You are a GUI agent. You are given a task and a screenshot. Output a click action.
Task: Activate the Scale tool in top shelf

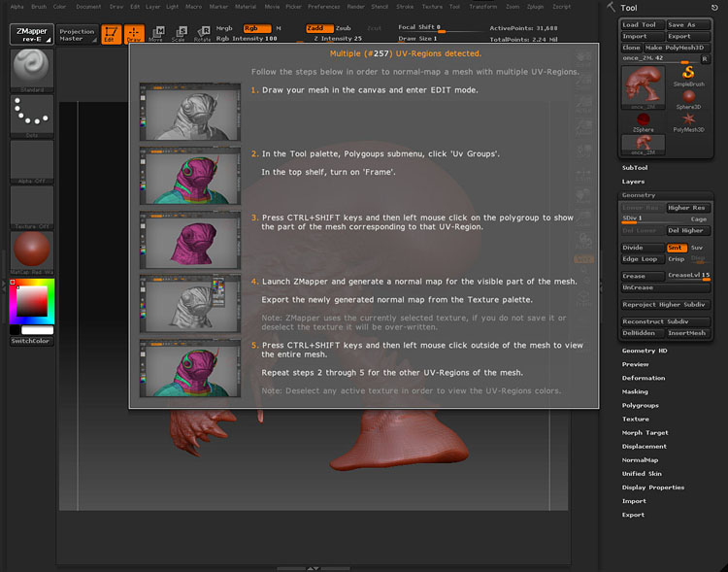(179, 35)
